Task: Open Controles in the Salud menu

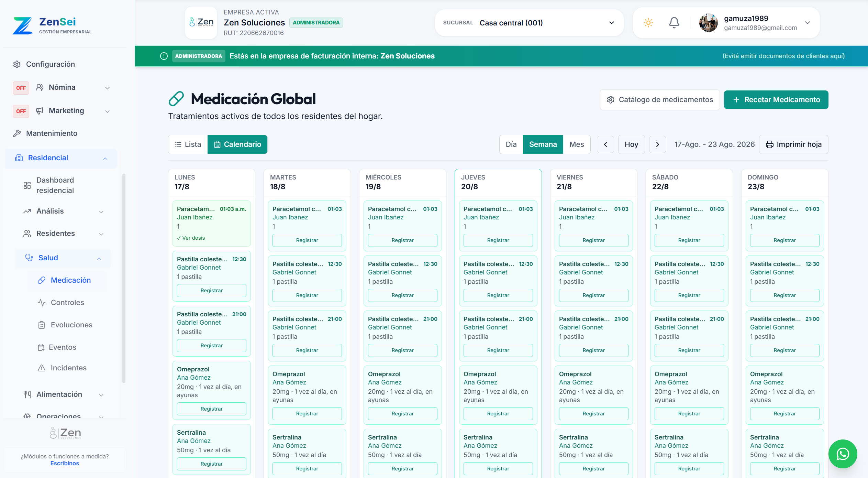Action: pyautogui.click(x=67, y=303)
